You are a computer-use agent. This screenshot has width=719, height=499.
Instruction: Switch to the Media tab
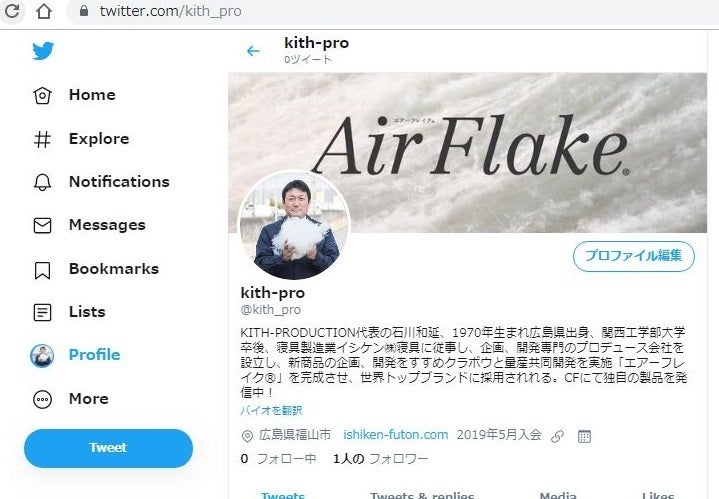click(x=558, y=495)
